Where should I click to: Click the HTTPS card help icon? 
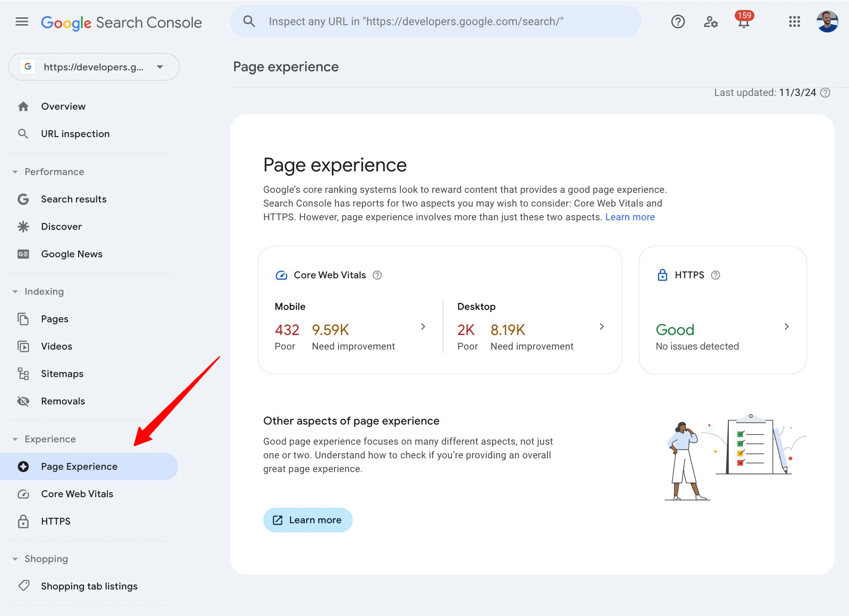pyautogui.click(x=716, y=275)
